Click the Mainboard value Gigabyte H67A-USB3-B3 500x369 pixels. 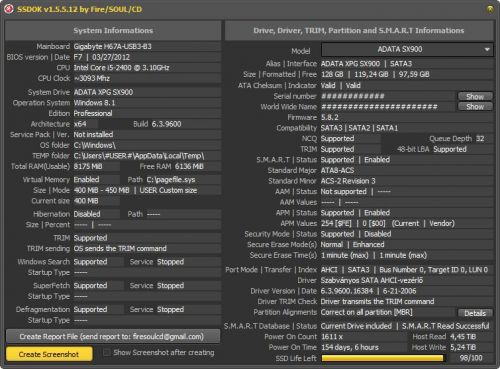click(112, 46)
